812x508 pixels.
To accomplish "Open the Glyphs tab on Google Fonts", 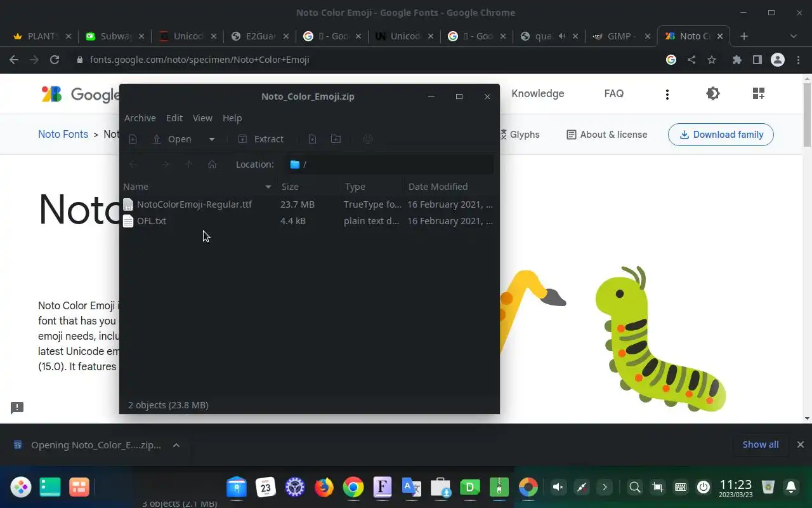I will pos(520,135).
